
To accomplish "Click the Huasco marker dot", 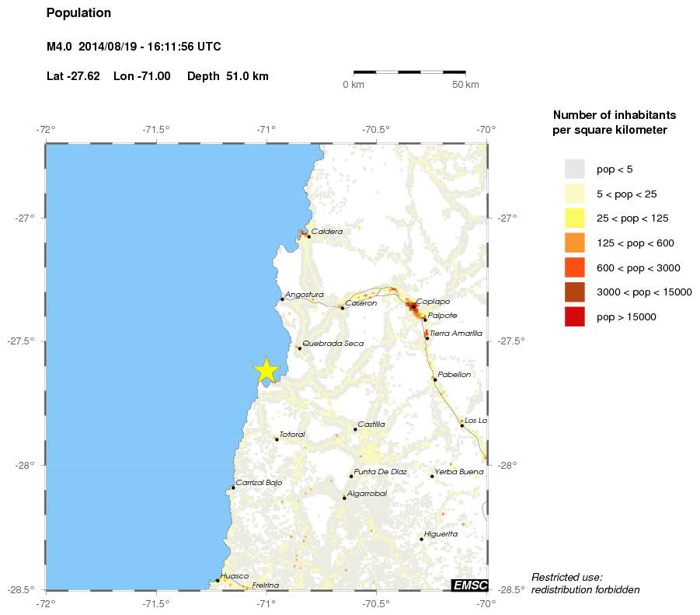I will (218, 580).
